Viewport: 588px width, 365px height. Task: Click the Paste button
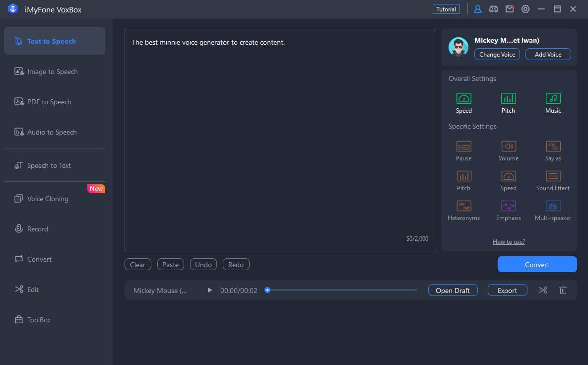170,265
